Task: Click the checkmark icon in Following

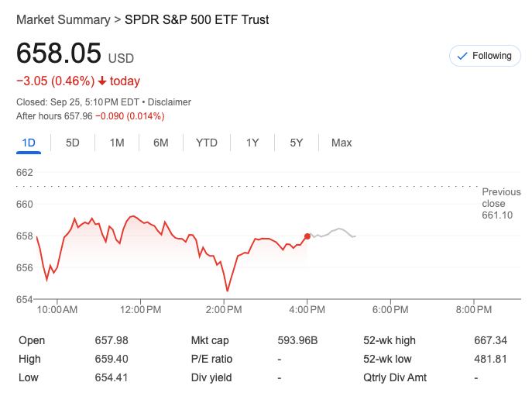Action: [x=463, y=56]
